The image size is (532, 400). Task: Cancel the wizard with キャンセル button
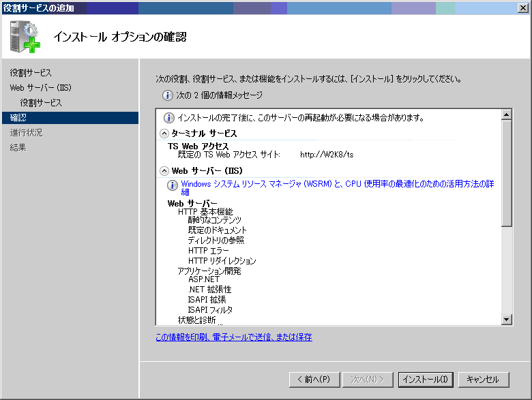point(483,380)
